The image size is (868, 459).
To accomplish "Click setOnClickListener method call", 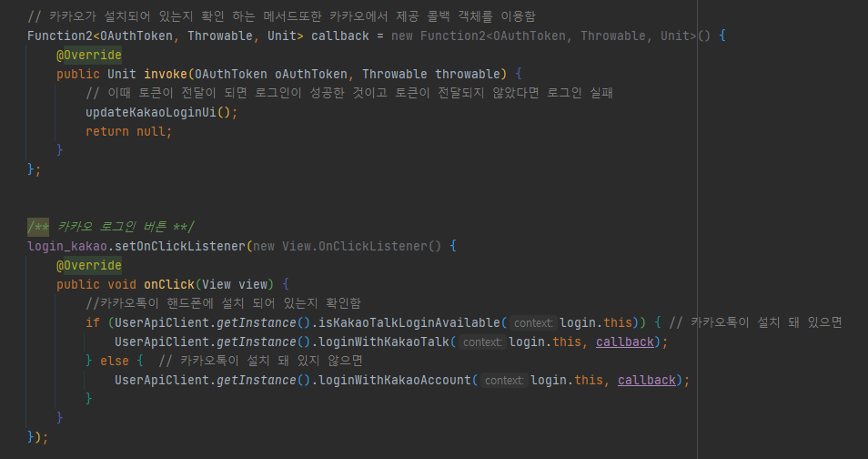I will coord(180,246).
